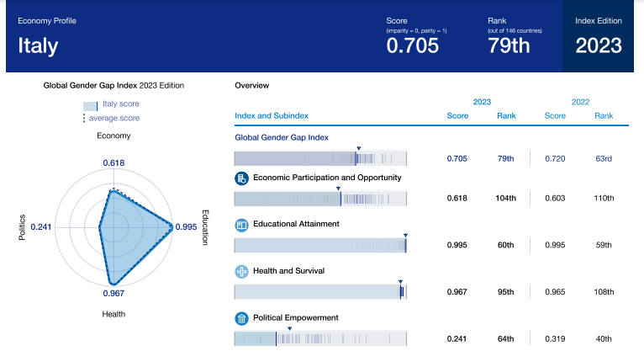
Task: Click the average score dashed legend marker
Action: tap(84, 118)
